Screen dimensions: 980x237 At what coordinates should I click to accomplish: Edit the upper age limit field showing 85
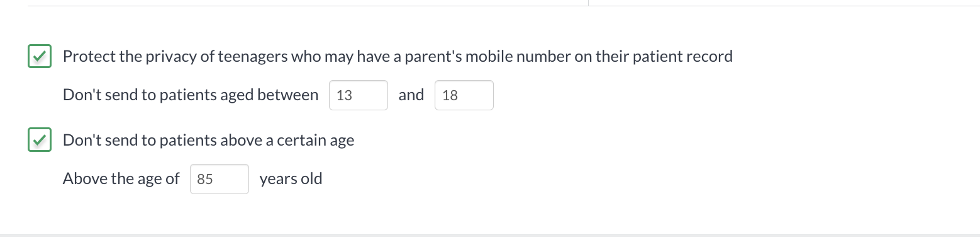220,179
